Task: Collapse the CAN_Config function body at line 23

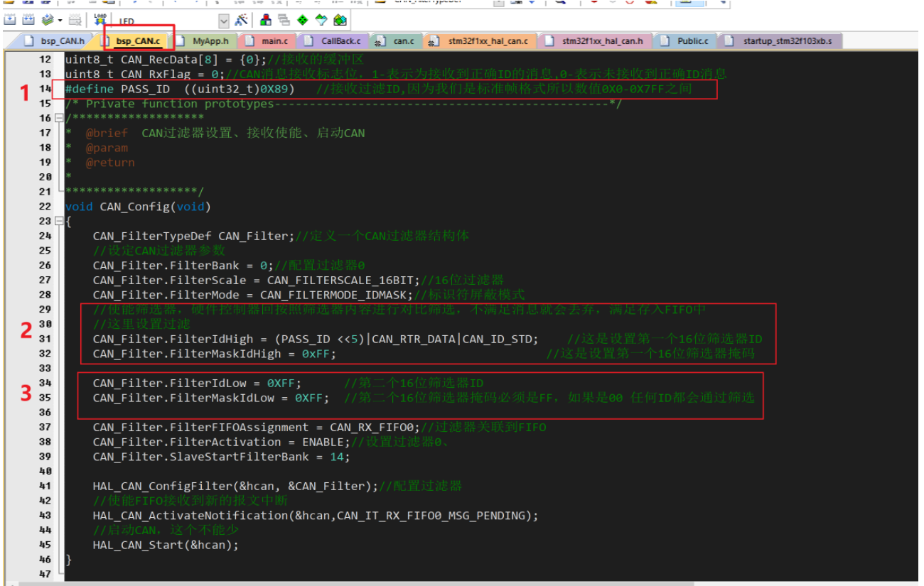Action: 59,221
